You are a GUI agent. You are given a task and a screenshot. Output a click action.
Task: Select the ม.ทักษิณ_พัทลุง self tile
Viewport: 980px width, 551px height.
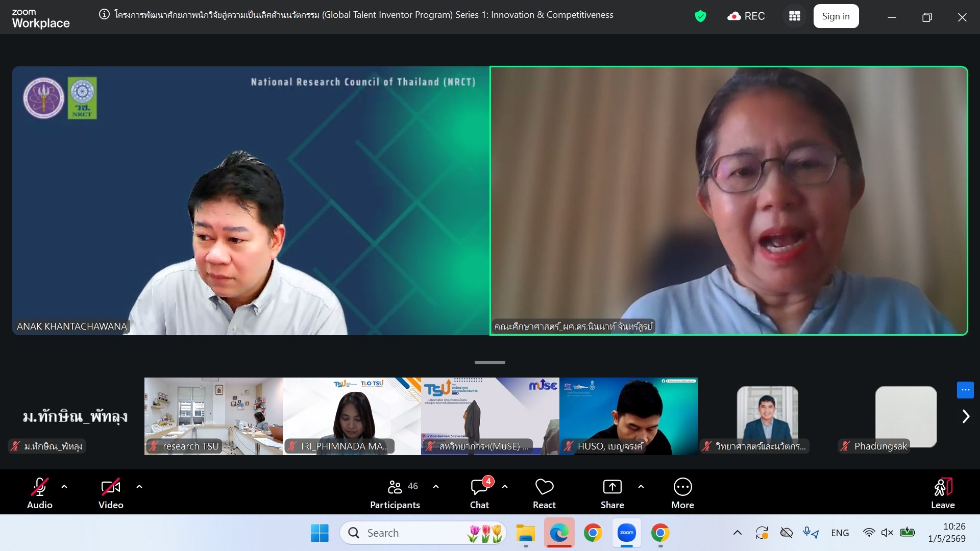[75, 416]
